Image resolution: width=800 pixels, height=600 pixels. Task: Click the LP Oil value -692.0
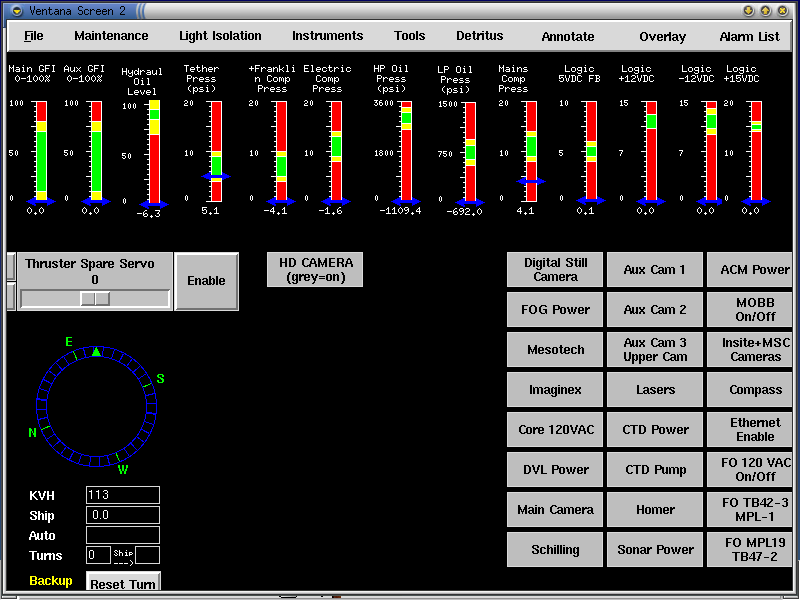click(464, 212)
